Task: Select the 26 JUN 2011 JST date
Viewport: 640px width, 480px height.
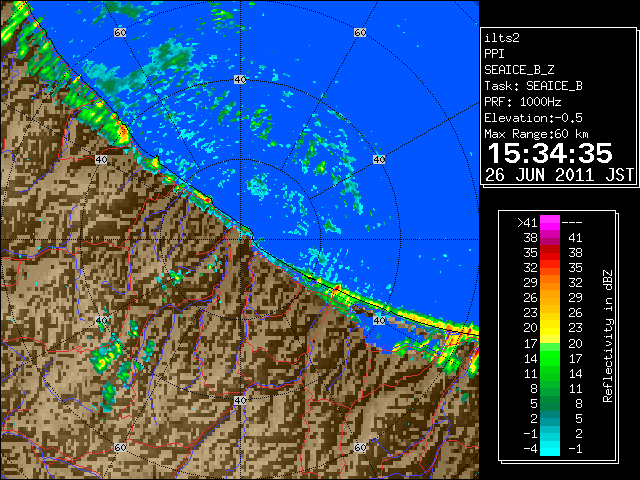Action: [x=559, y=175]
